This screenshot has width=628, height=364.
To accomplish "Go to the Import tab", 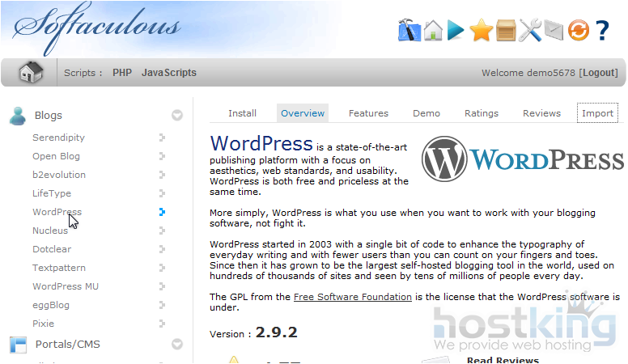I will click(597, 113).
